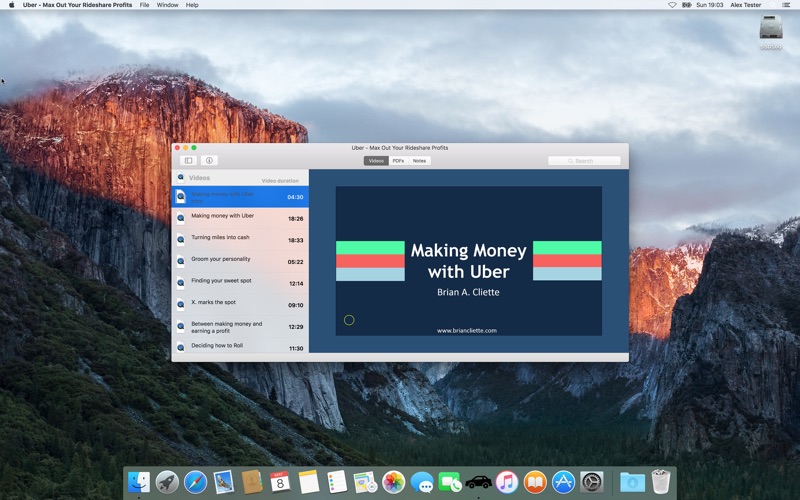Image resolution: width=800 pixels, height=500 pixels.
Task: Switch to the Notes tab
Action: click(420, 160)
